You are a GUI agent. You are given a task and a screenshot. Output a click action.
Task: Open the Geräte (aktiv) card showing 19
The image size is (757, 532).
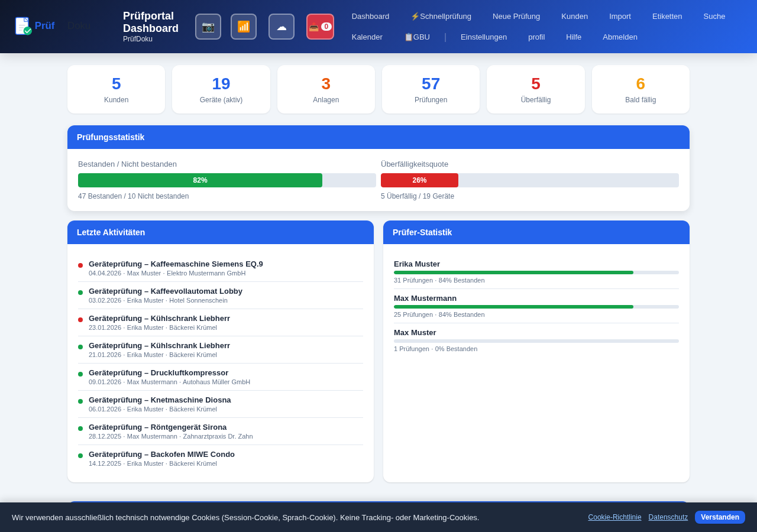coord(221,89)
